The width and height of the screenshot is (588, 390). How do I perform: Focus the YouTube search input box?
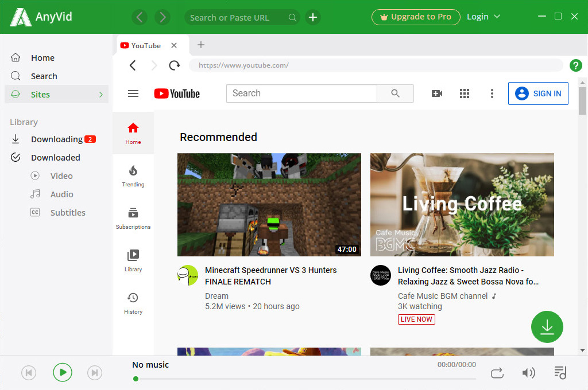301,93
